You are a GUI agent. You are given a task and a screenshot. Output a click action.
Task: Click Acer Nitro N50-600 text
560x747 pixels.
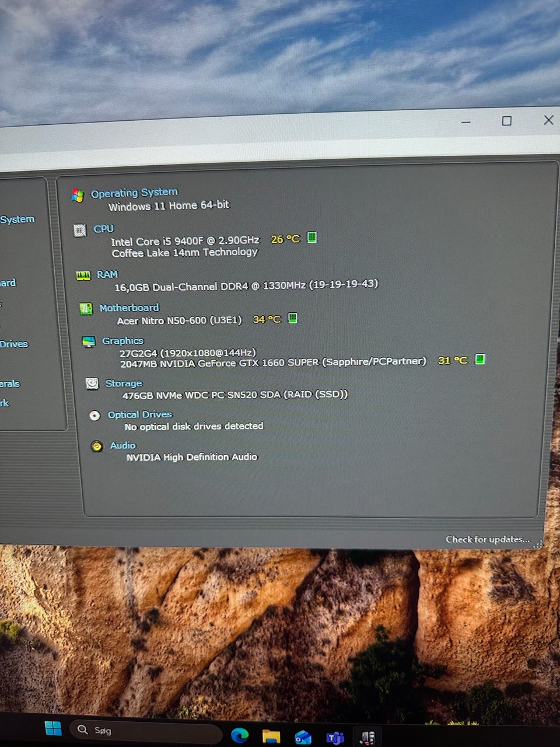[179, 320]
